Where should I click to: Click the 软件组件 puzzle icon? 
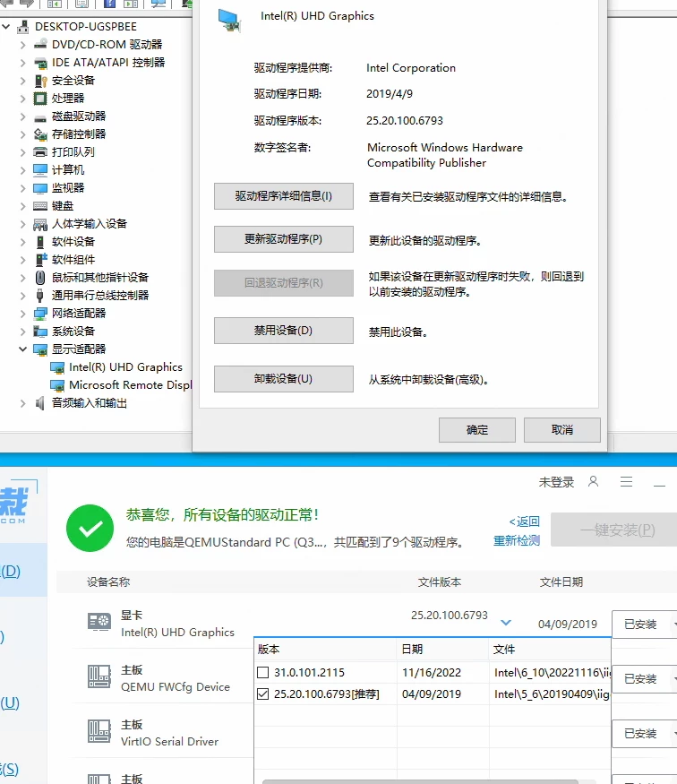(40, 260)
